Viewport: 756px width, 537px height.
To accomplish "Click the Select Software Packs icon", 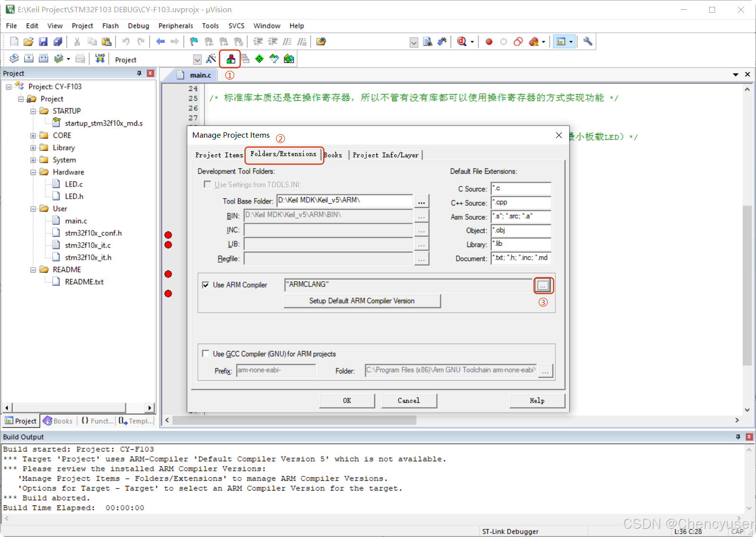I will click(x=274, y=59).
